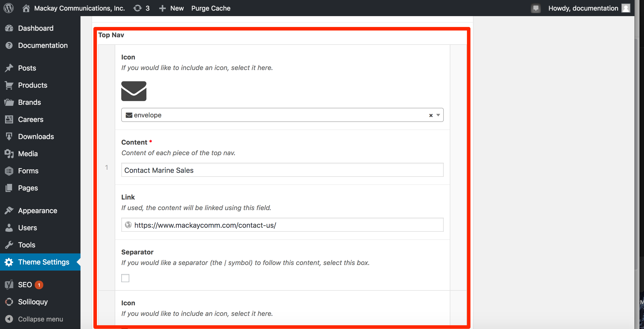644x329 pixels.
Task: Click the updates count 3
Action: pyautogui.click(x=148, y=8)
